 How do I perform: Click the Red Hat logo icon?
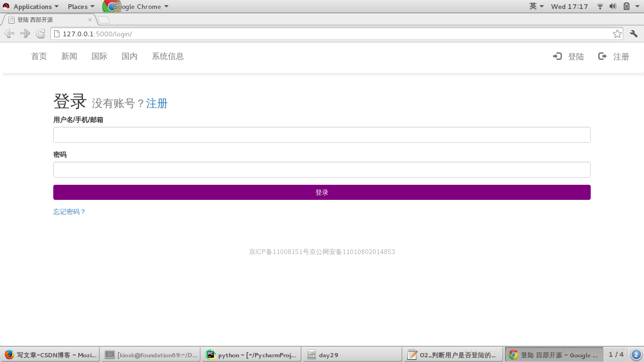click(x=6, y=6)
